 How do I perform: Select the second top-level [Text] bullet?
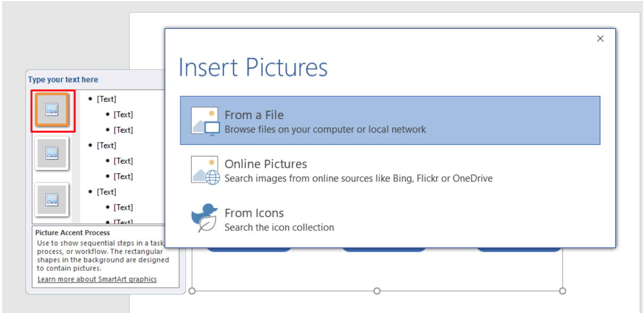point(106,145)
